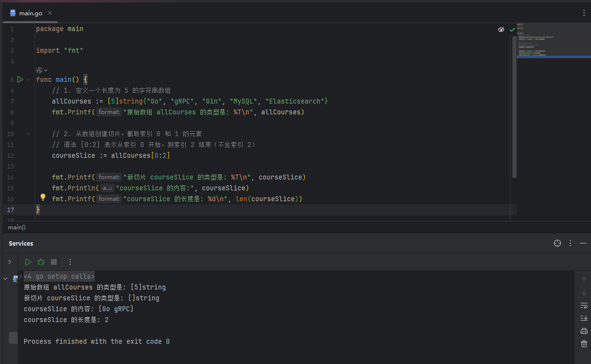Toggle soft-wrap in console output

584,305
